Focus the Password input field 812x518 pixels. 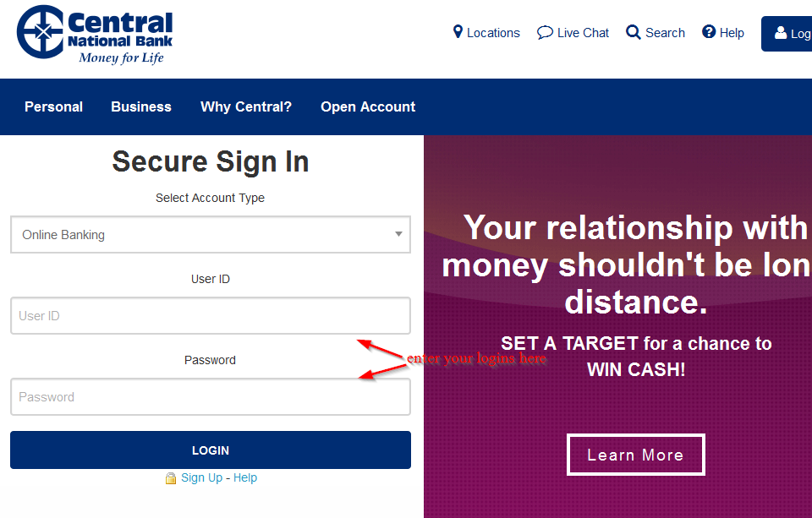tap(211, 397)
